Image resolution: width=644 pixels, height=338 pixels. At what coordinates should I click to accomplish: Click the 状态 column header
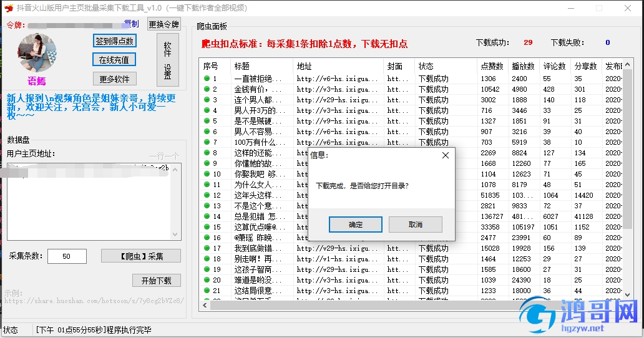pyautogui.click(x=446, y=66)
